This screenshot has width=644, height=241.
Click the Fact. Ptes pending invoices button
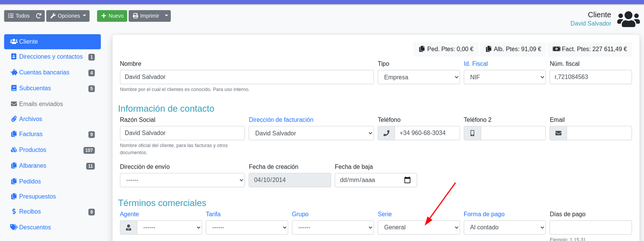click(x=590, y=49)
